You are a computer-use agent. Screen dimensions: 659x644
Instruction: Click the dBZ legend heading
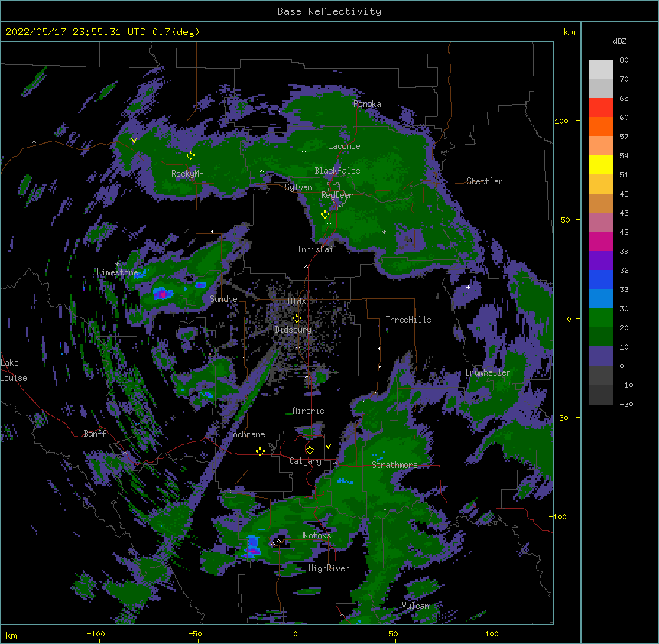[x=619, y=41]
